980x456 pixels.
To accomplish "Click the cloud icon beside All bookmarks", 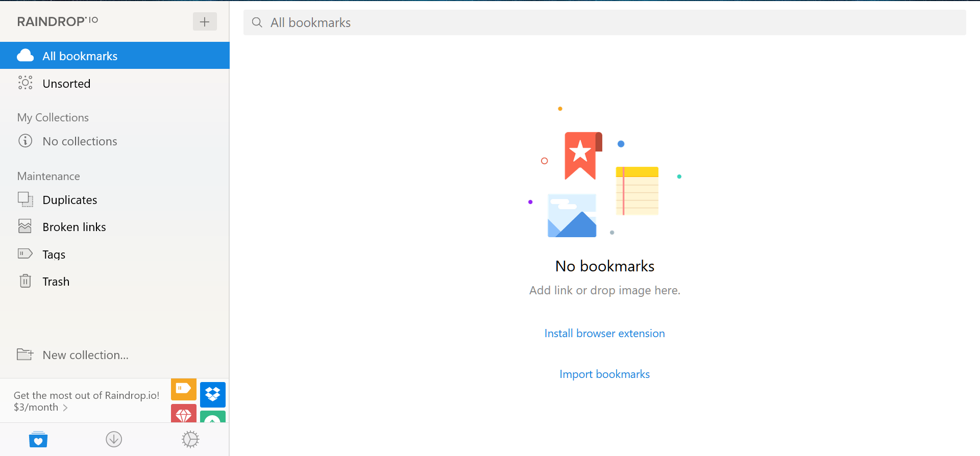I will click(26, 56).
